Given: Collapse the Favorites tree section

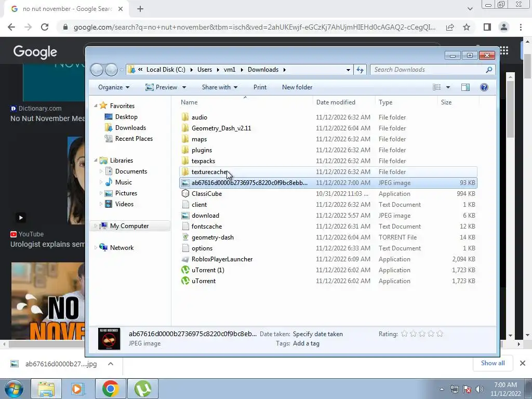Looking at the screenshot, I should [x=96, y=106].
